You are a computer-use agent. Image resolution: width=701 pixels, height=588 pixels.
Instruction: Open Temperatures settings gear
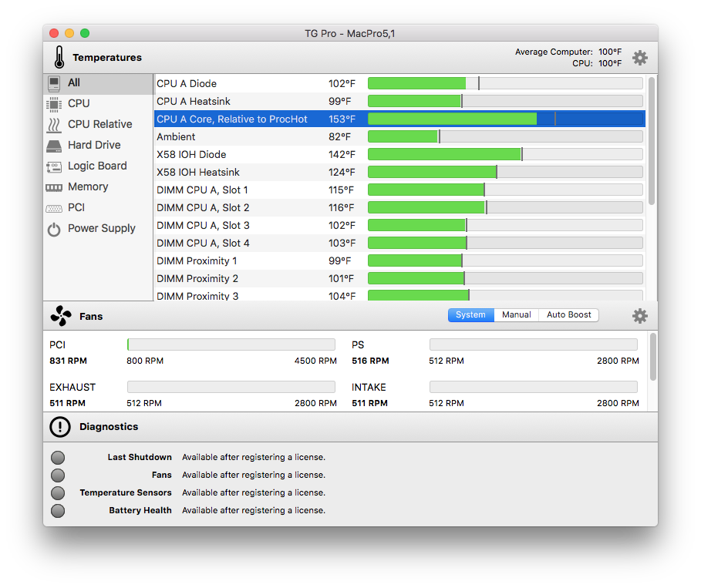click(640, 58)
